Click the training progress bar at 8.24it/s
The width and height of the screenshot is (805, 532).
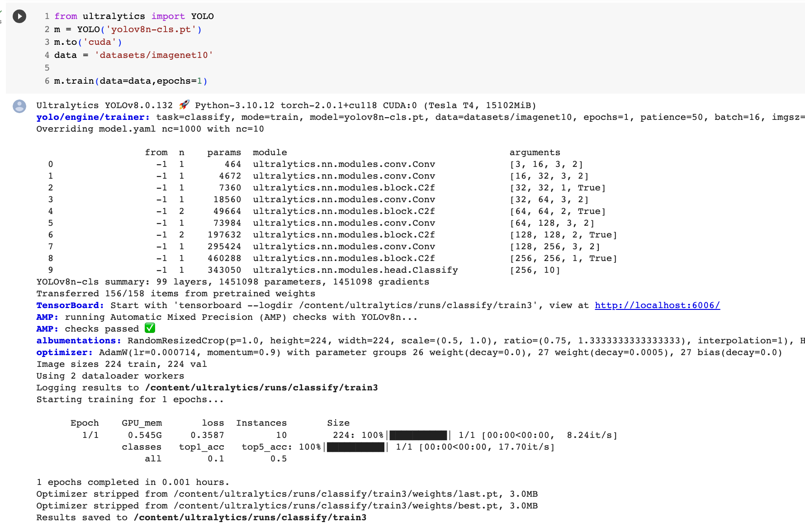point(418,435)
